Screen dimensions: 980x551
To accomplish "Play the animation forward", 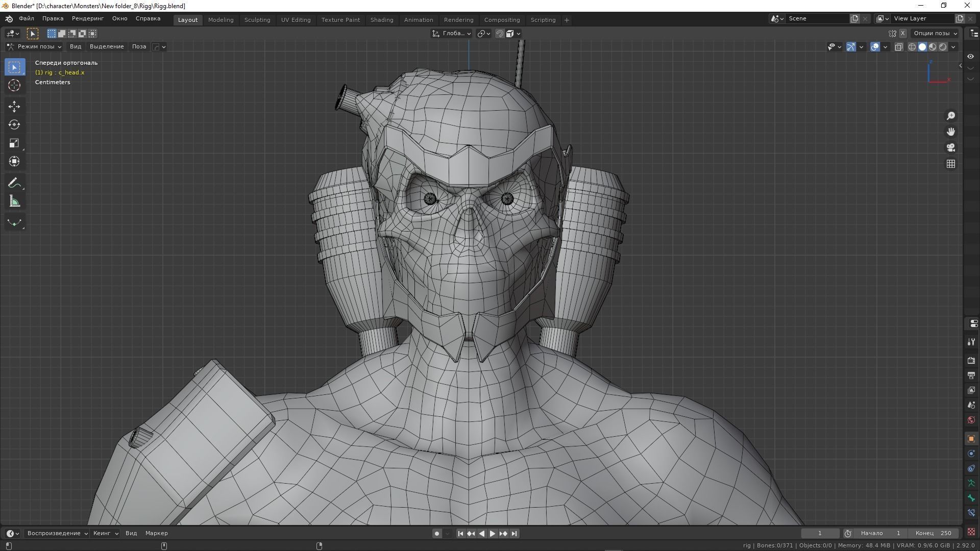I will (x=492, y=533).
